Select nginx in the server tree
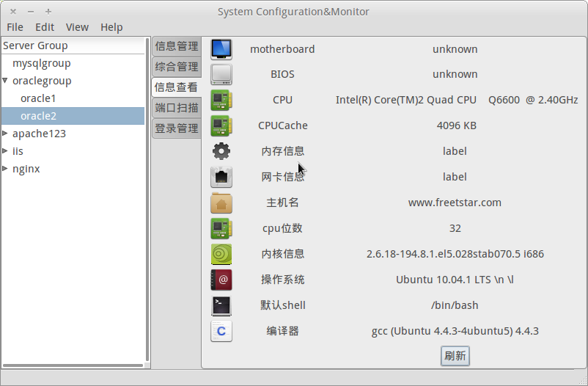The height and width of the screenshot is (386, 588). point(26,169)
